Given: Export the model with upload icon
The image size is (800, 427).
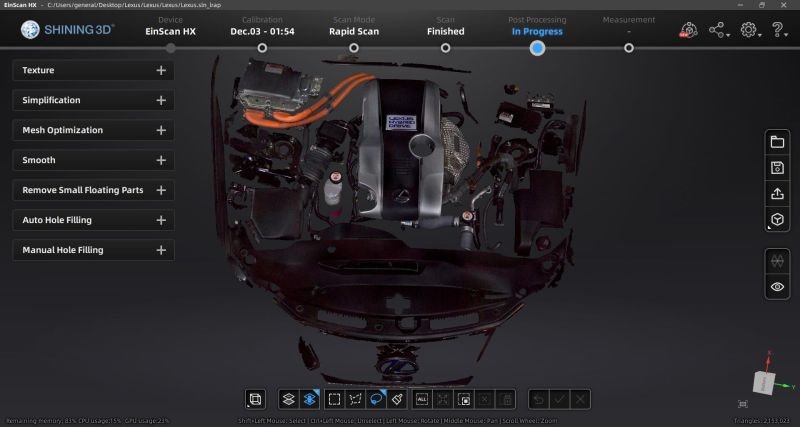Looking at the screenshot, I should tap(777, 194).
